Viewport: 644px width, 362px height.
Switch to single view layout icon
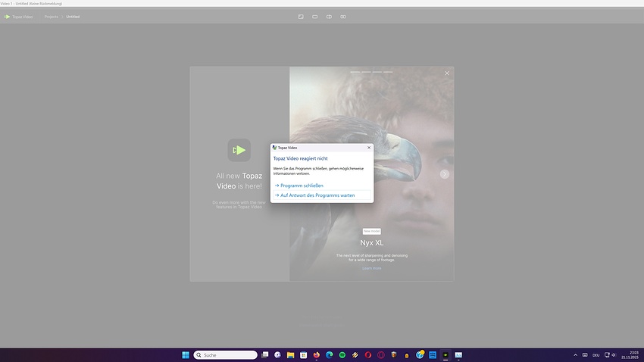tap(315, 17)
